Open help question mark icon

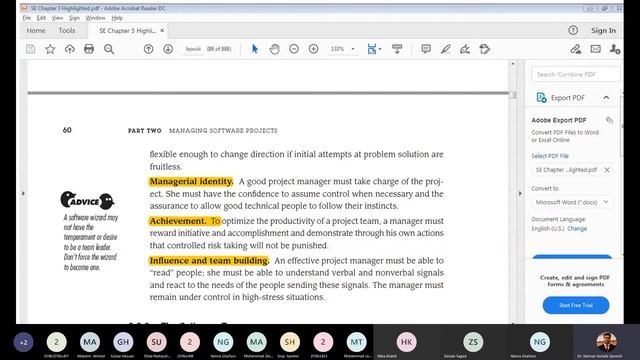click(573, 30)
